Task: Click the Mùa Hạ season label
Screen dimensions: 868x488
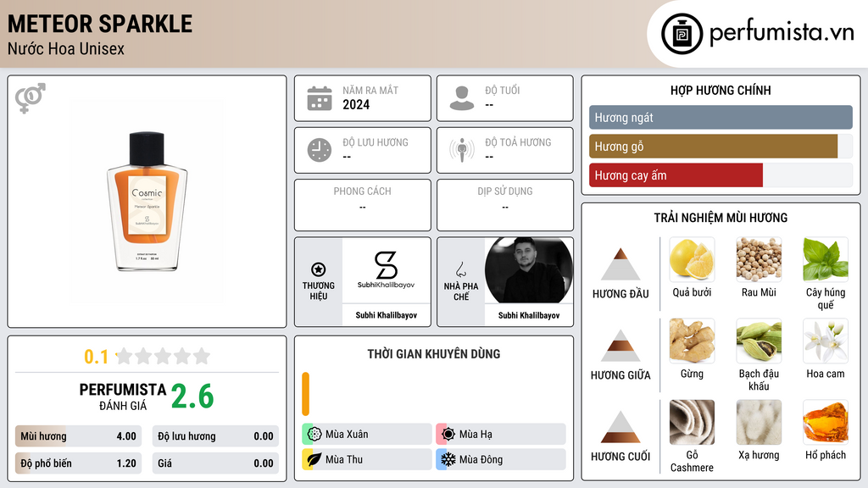Action: (x=476, y=435)
